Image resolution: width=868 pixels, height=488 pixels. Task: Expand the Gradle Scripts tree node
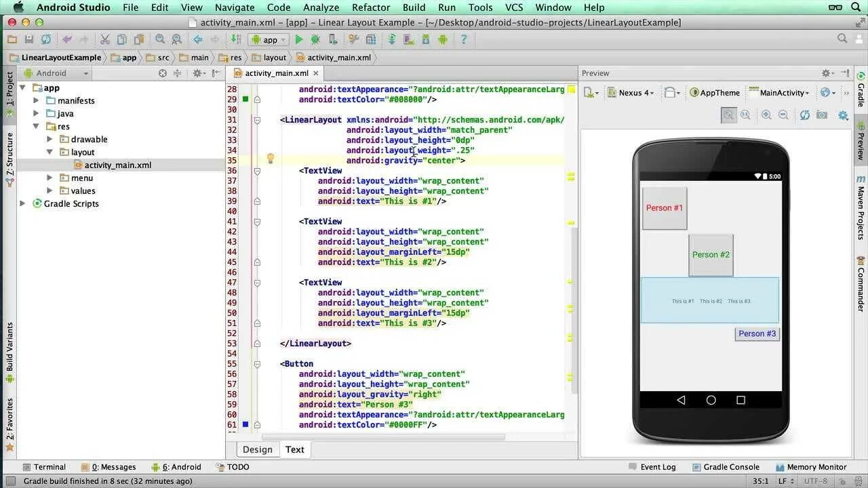22,203
